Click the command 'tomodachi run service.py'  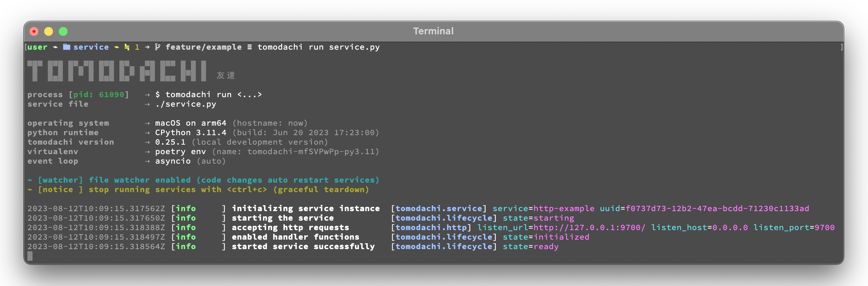click(318, 47)
